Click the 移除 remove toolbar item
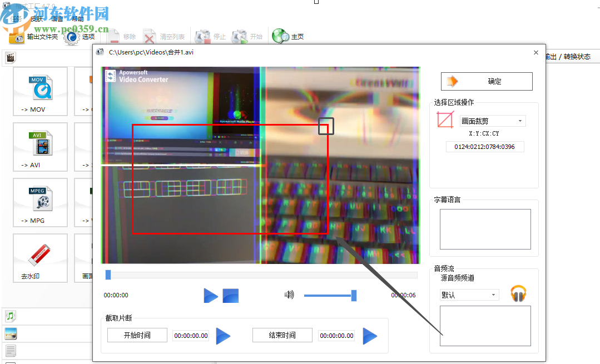This screenshot has width=600, height=364. 121,37
